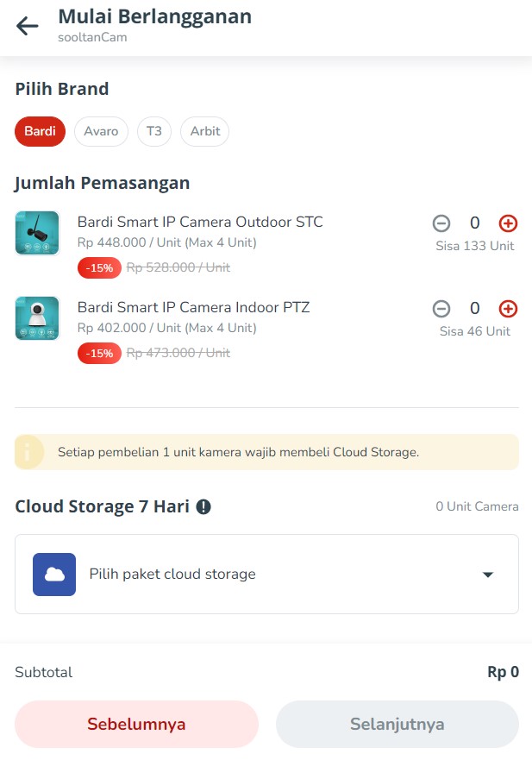Tap the yellow info icon in the notice banner
The width and height of the screenshot is (532, 760).
[28, 452]
